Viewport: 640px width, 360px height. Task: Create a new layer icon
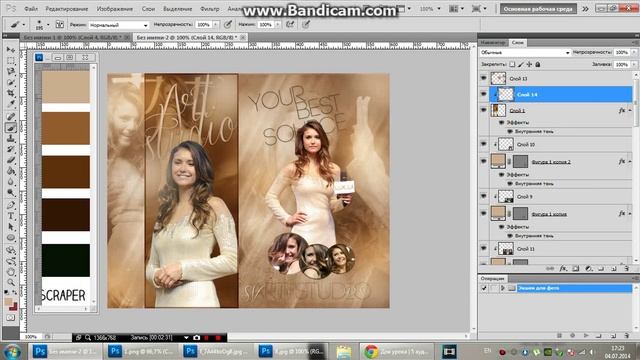point(614,269)
